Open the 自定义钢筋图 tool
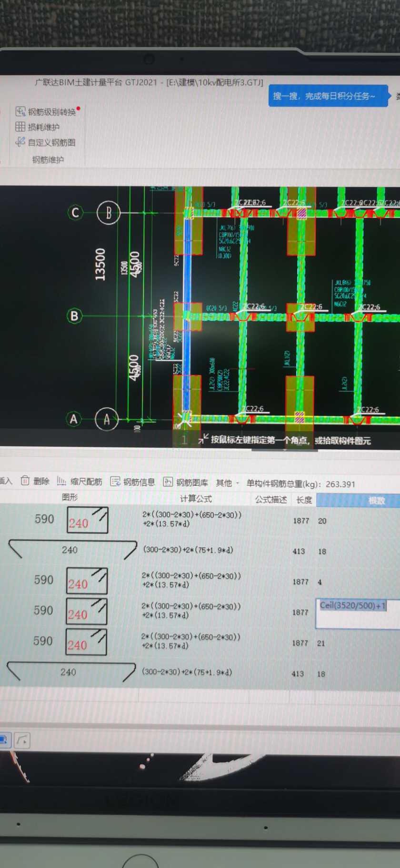This screenshot has width=400, height=868. [x=45, y=142]
